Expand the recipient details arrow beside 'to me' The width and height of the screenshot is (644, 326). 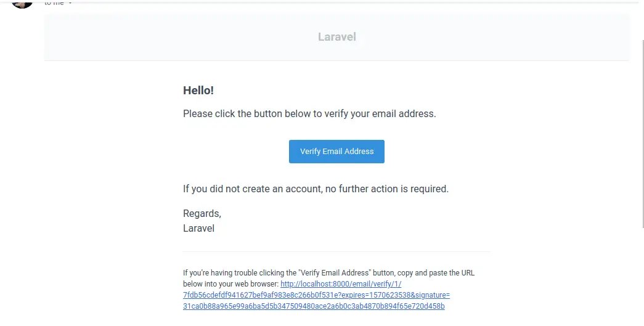pyautogui.click(x=70, y=3)
